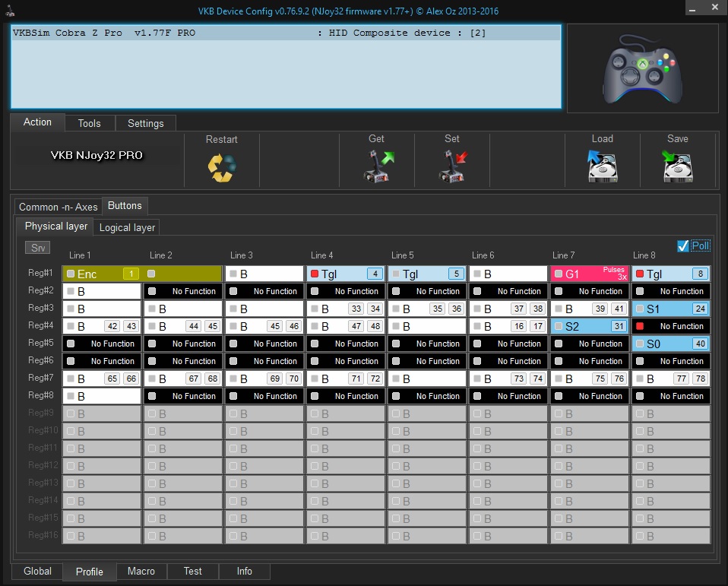Open the Info bottom tab
Screen dimensions: 728x586
click(244, 571)
